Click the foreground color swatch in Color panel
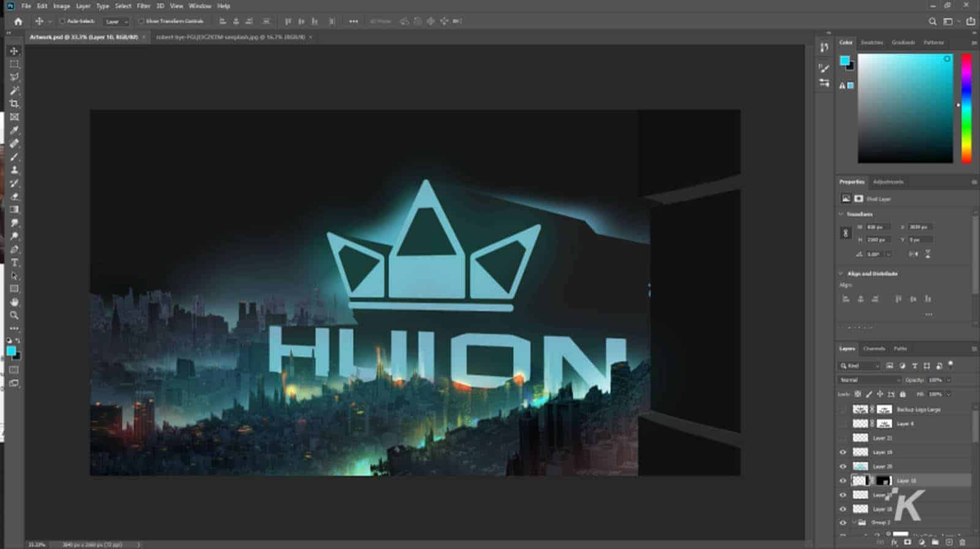 845,60
